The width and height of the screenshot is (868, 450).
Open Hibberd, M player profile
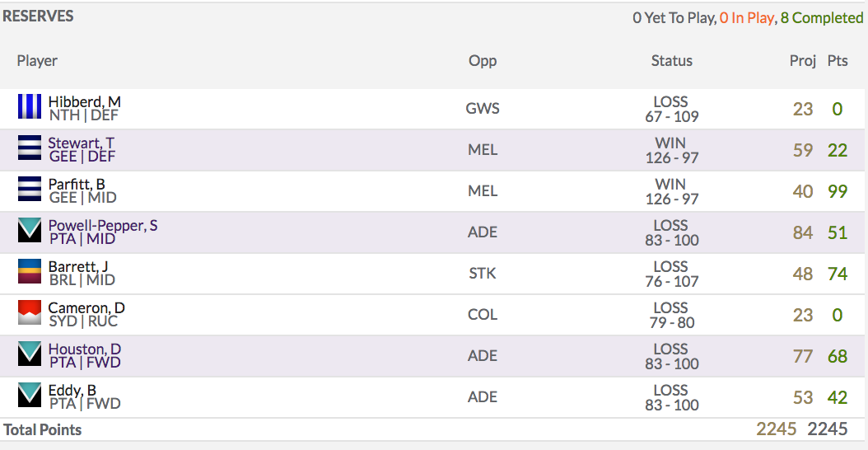(84, 102)
